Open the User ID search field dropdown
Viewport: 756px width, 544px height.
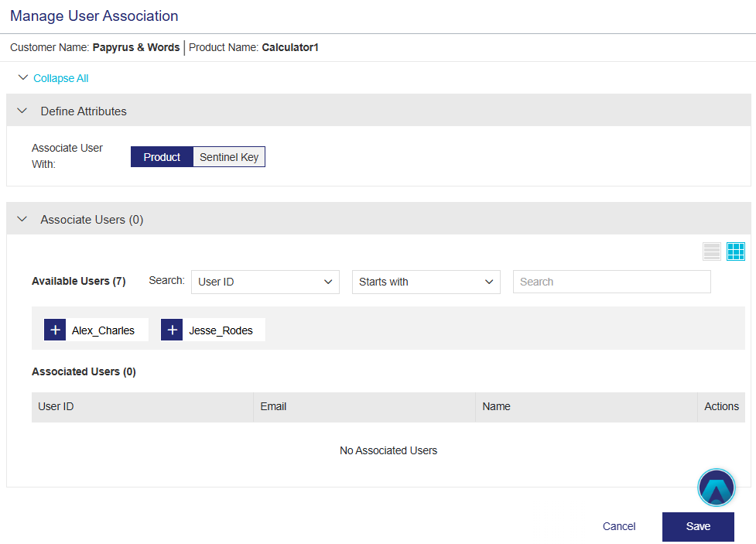[x=265, y=282]
